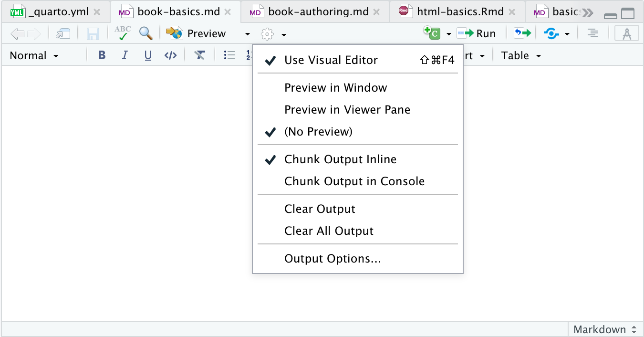The width and height of the screenshot is (644, 337).
Task: Toggle Use Visual Editor option
Action: 331,60
